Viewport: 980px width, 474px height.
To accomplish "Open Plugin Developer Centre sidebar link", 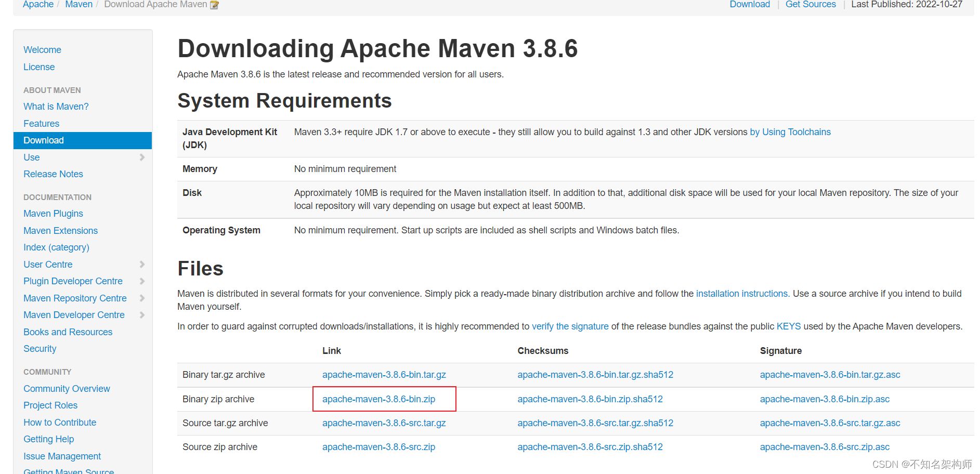I will [73, 281].
